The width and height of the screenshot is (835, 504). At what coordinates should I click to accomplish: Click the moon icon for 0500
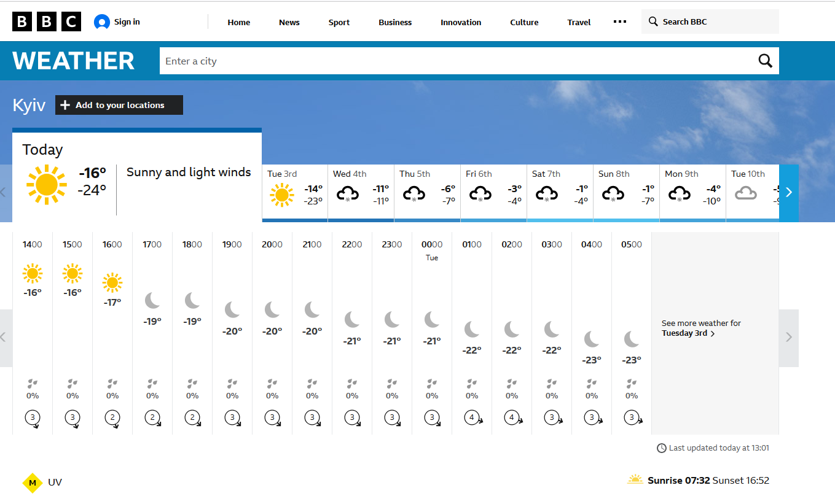click(x=632, y=339)
